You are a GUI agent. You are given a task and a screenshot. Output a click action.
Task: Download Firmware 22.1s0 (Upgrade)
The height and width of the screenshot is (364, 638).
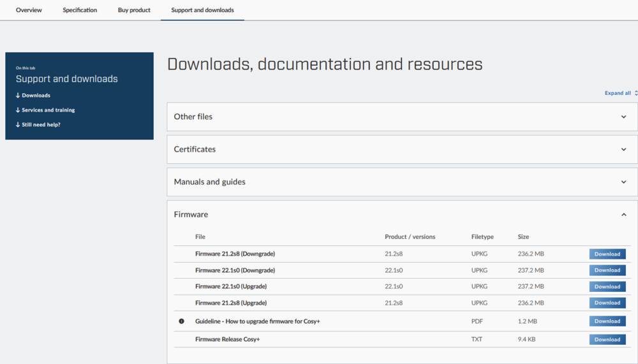point(607,287)
